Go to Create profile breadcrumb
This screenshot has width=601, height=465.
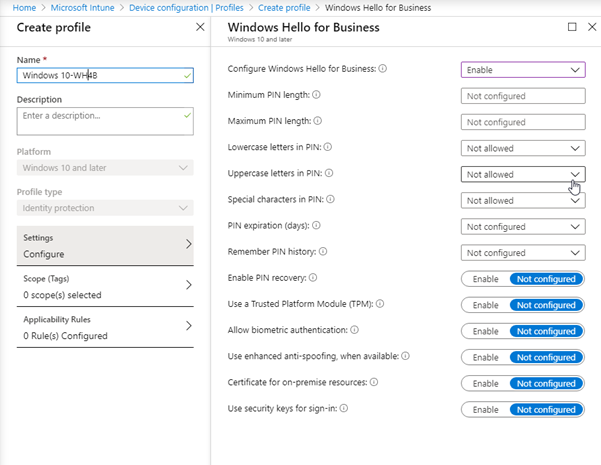pos(284,8)
